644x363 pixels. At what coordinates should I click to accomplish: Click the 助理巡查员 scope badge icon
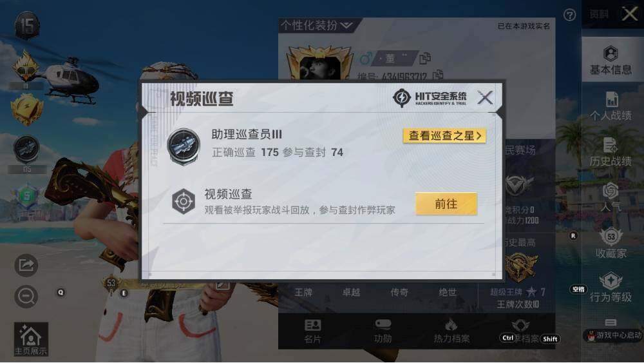(184, 146)
